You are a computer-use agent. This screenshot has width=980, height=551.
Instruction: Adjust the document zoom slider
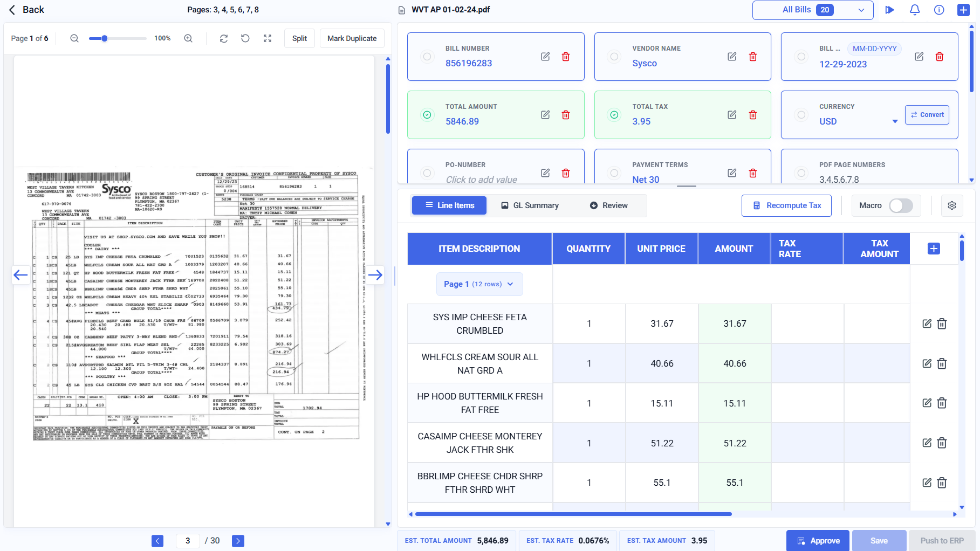coord(118,38)
